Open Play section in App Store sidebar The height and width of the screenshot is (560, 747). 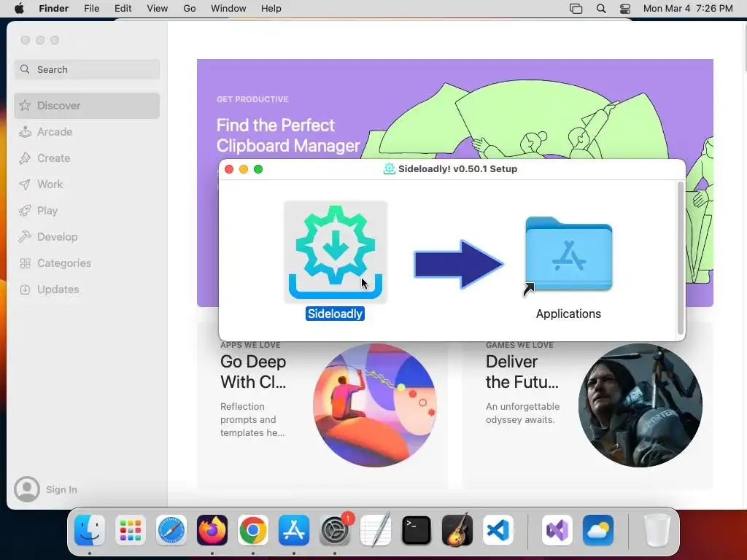click(87, 211)
